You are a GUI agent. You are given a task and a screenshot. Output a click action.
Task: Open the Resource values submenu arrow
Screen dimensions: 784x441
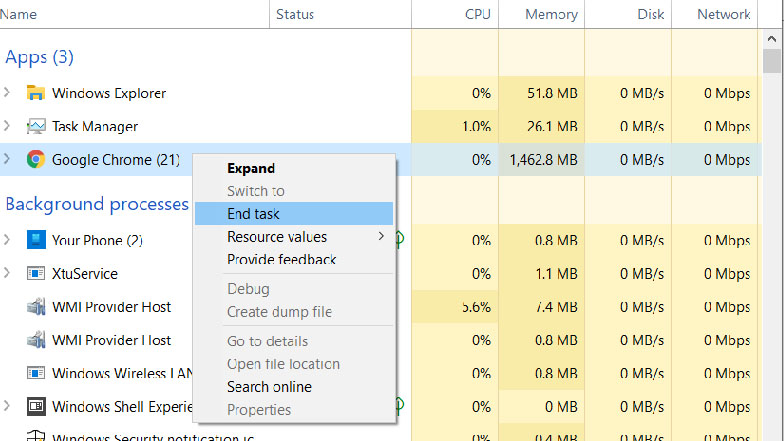point(381,236)
